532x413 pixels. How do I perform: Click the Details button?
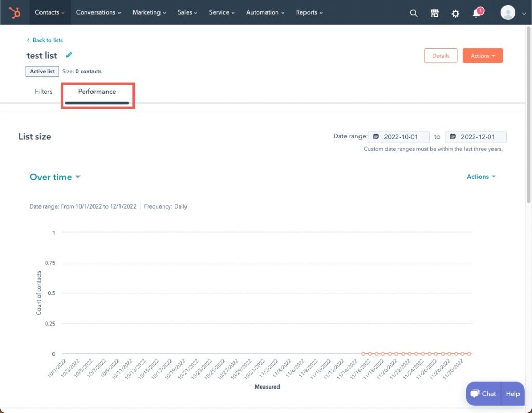[x=441, y=55]
